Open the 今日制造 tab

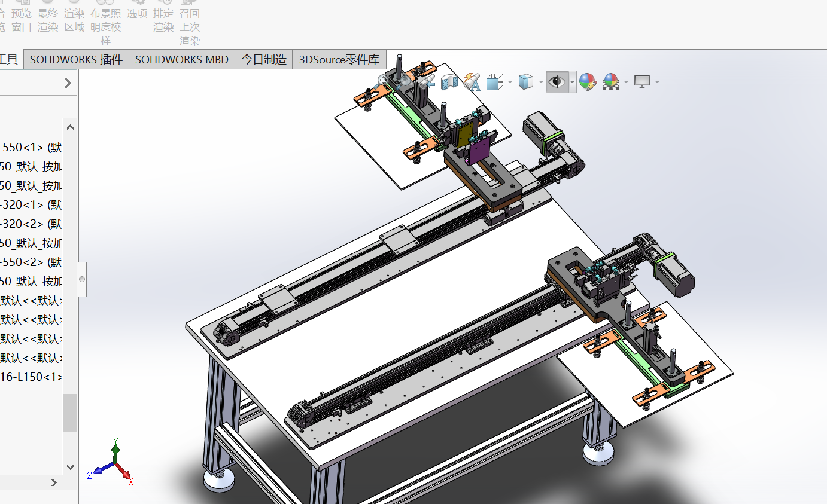click(x=263, y=59)
